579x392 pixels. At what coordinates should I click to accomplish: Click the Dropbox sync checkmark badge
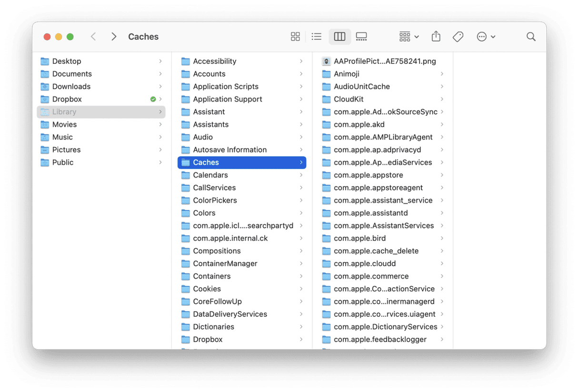coord(153,99)
